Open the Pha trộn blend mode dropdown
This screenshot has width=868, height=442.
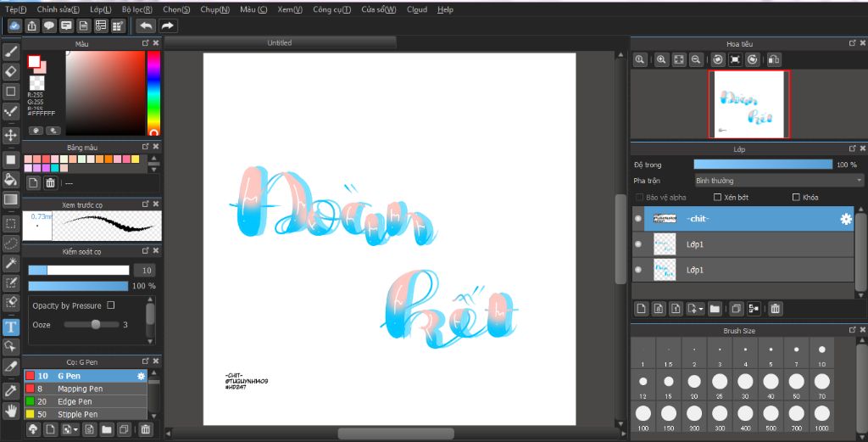click(x=779, y=181)
